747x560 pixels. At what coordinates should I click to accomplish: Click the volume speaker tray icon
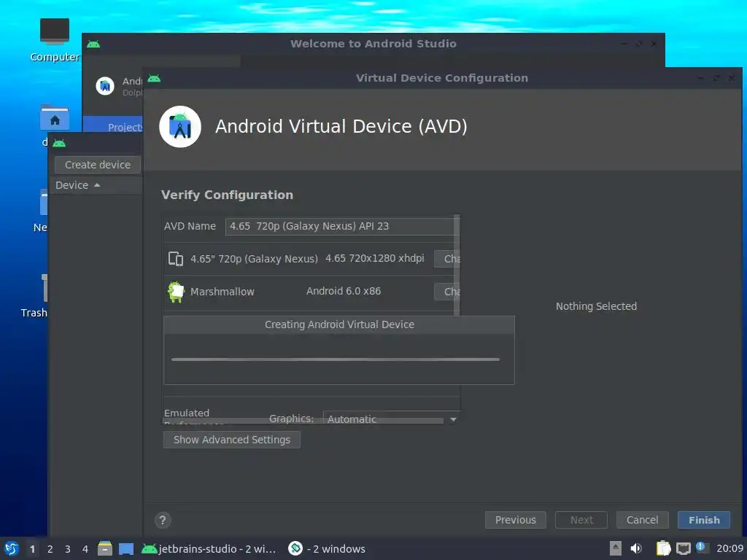click(x=636, y=548)
